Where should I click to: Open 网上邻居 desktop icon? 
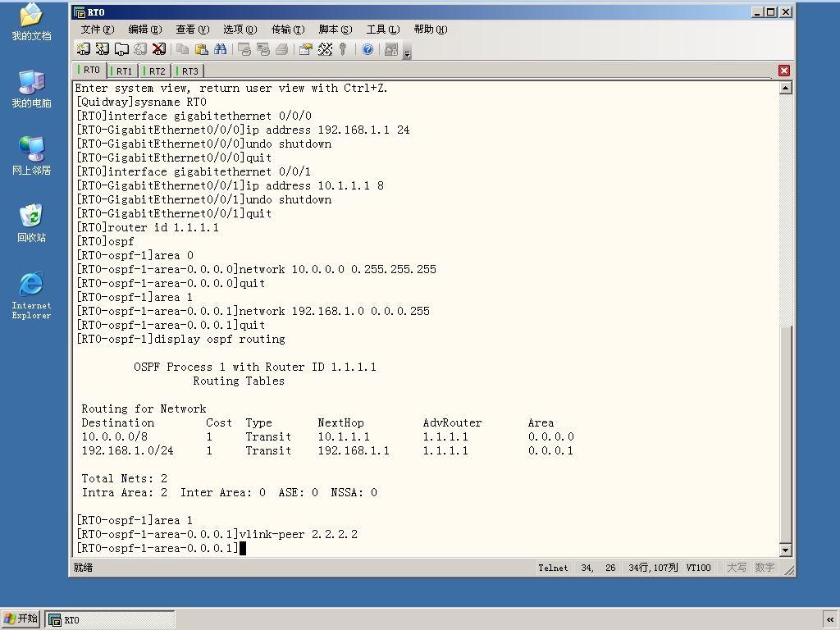click(x=32, y=156)
